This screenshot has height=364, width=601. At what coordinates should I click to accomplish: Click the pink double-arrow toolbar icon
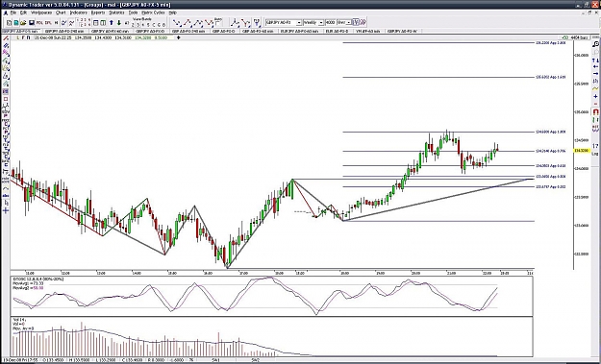[x=363, y=23]
